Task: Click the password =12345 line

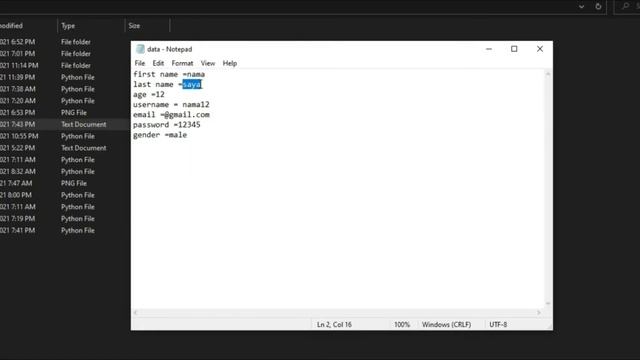Action: click(x=167, y=125)
